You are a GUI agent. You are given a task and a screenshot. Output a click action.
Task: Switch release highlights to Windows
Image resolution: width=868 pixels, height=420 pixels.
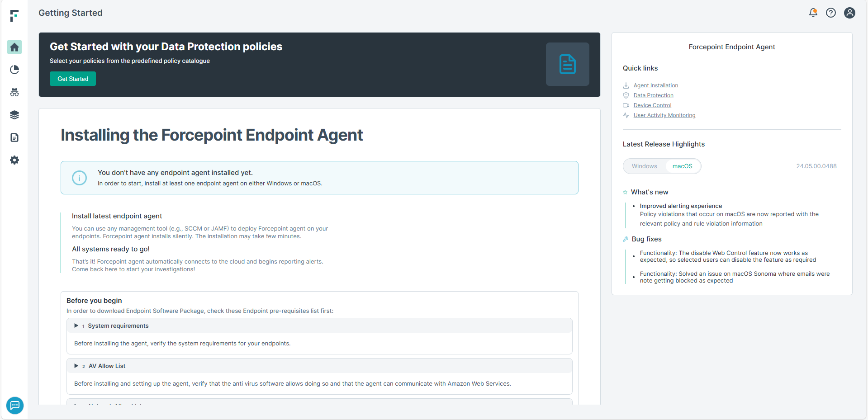click(x=644, y=166)
